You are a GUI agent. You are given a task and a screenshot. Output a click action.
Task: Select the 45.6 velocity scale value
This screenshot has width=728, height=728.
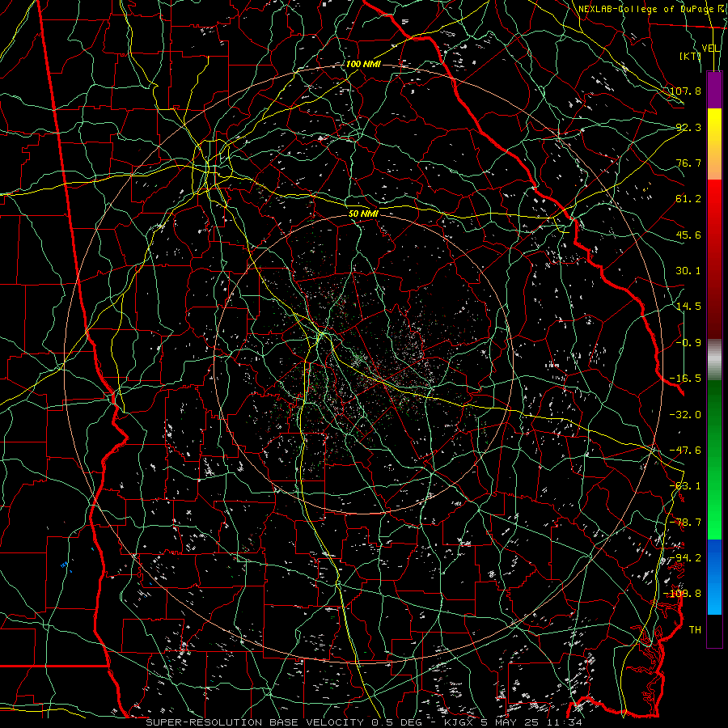tap(688, 235)
